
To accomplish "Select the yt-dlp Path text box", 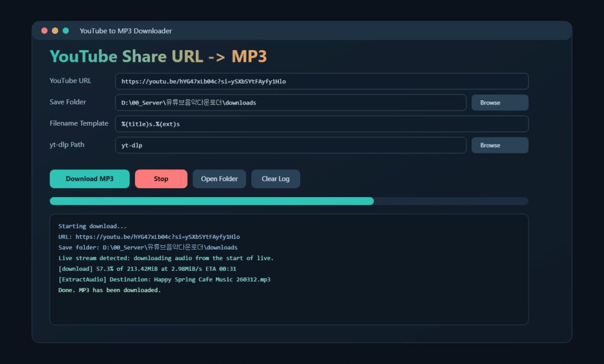I will [x=290, y=145].
